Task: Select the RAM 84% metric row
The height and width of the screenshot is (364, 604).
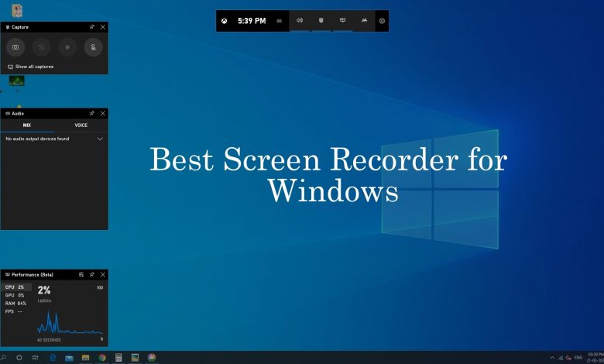Action: [x=16, y=304]
